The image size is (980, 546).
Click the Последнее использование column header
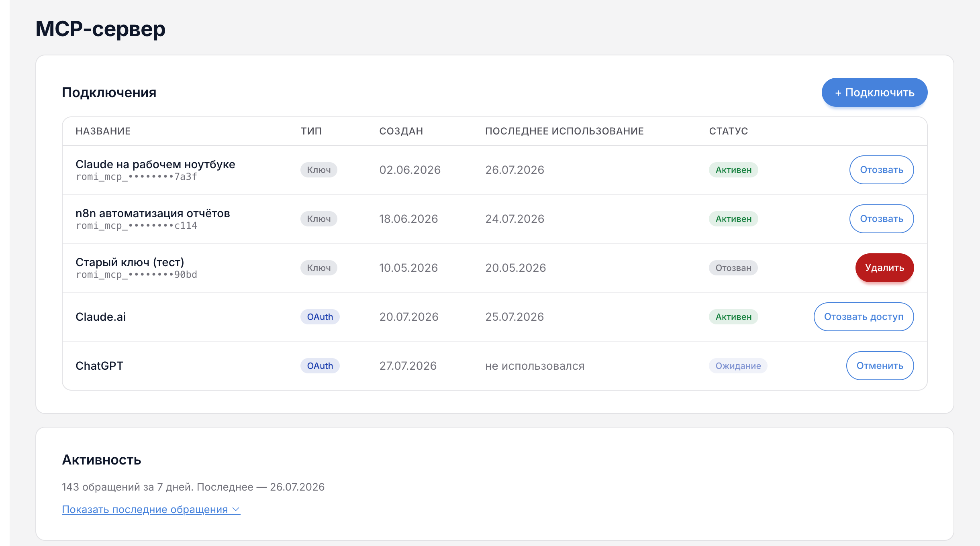(x=564, y=131)
